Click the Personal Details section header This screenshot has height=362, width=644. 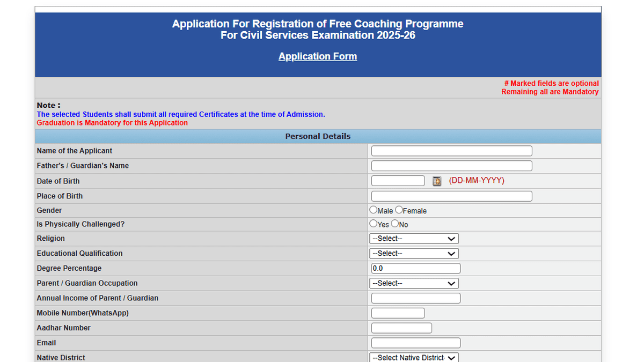[318, 136]
